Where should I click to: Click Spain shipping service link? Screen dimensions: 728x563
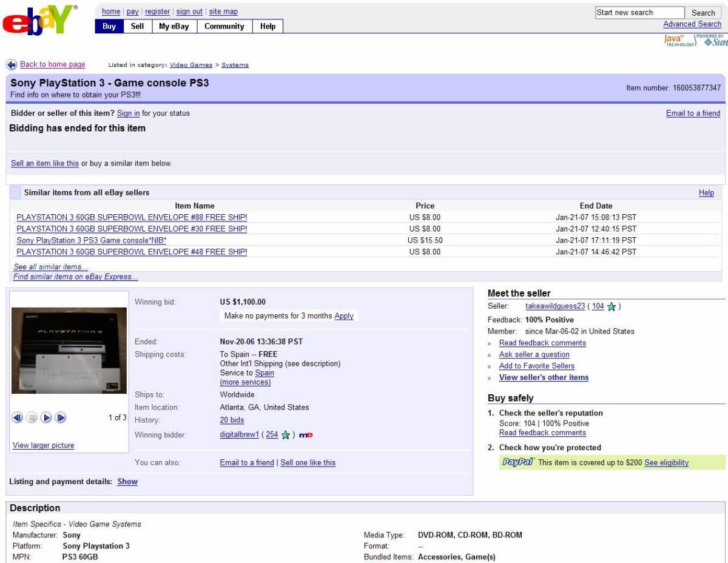[265, 373]
